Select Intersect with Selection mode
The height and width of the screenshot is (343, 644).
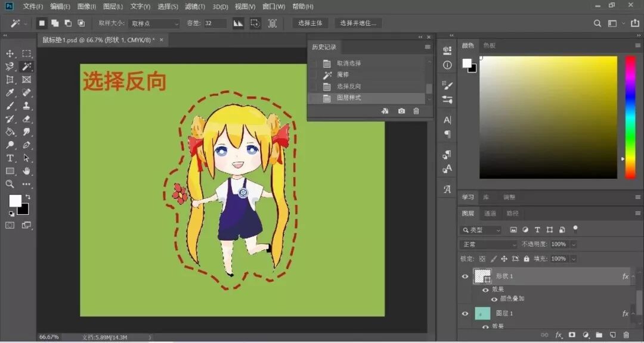(81, 23)
